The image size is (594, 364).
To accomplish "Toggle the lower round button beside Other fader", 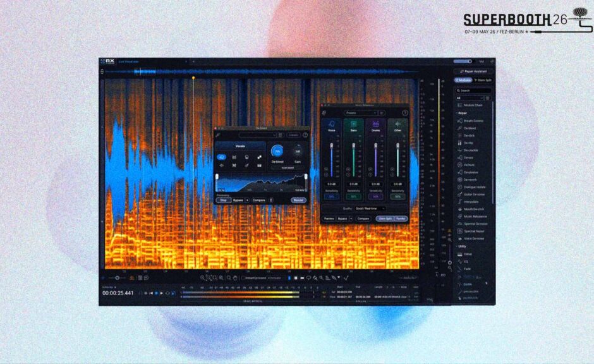I will click(392, 174).
